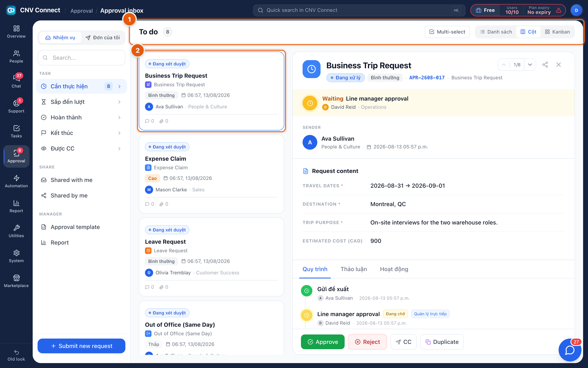This screenshot has width=588, height=368.
Task: Click the Users 10/10 indicator
Action: tap(512, 10)
